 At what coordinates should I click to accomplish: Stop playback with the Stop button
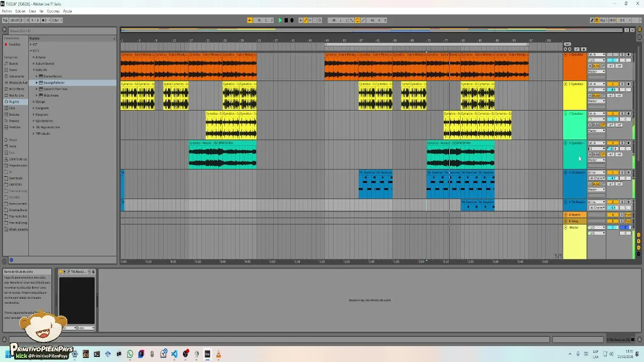point(286,20)
